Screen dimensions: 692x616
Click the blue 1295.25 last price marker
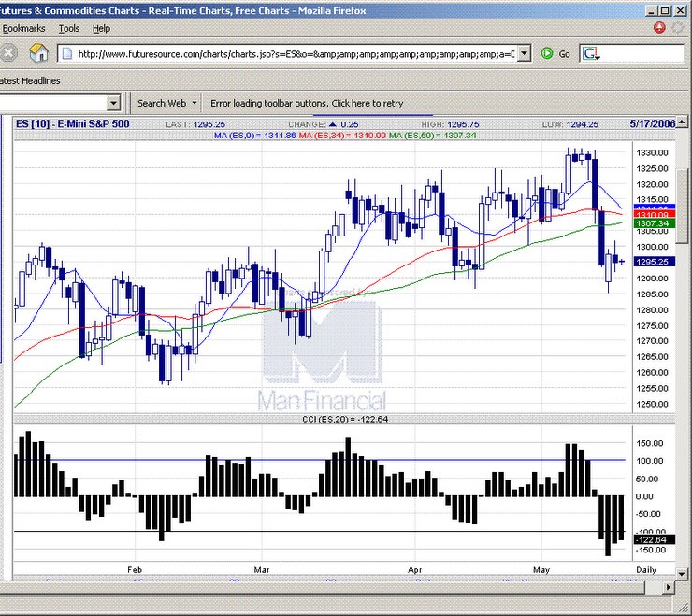click(654, 262)
